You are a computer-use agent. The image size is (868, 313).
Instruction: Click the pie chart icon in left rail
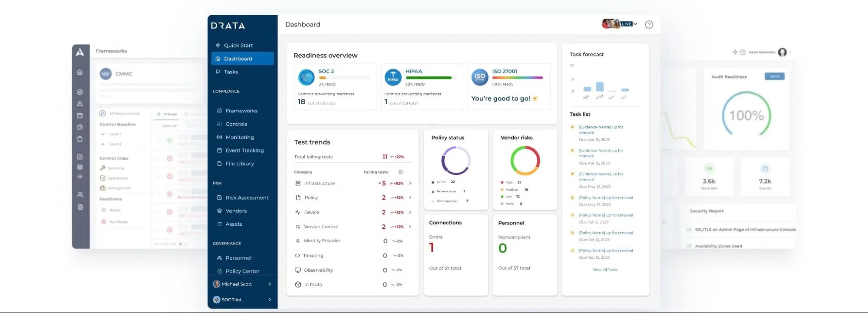[x=80, y=127]
